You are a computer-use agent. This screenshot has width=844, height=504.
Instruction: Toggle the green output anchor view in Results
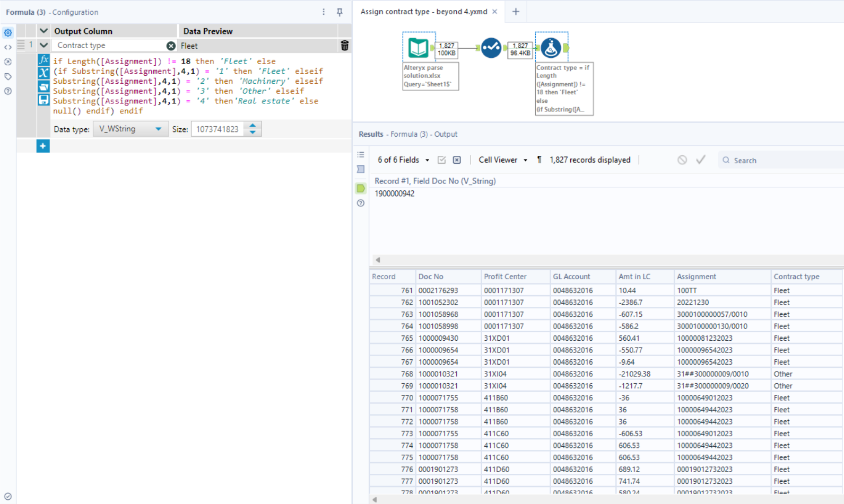(361, 188)
